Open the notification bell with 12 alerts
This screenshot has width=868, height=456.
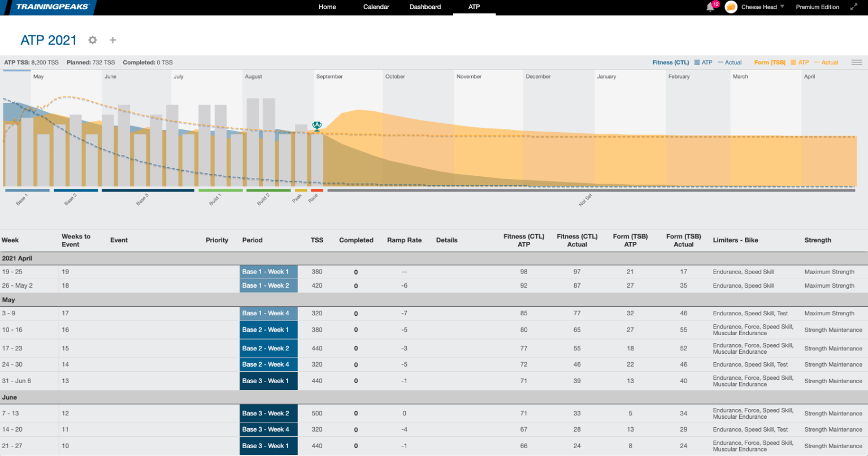pyautogui.click(x=710, y=7)
